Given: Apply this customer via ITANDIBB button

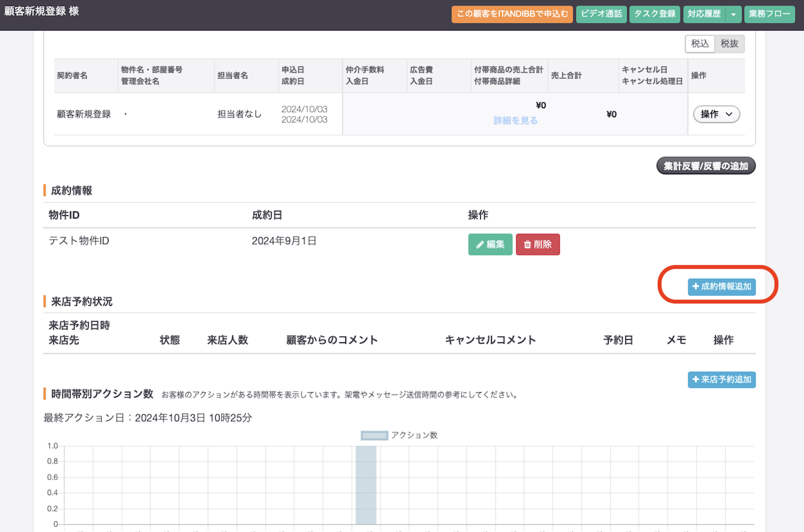Looking at the screenshot, I should [512, 14].
